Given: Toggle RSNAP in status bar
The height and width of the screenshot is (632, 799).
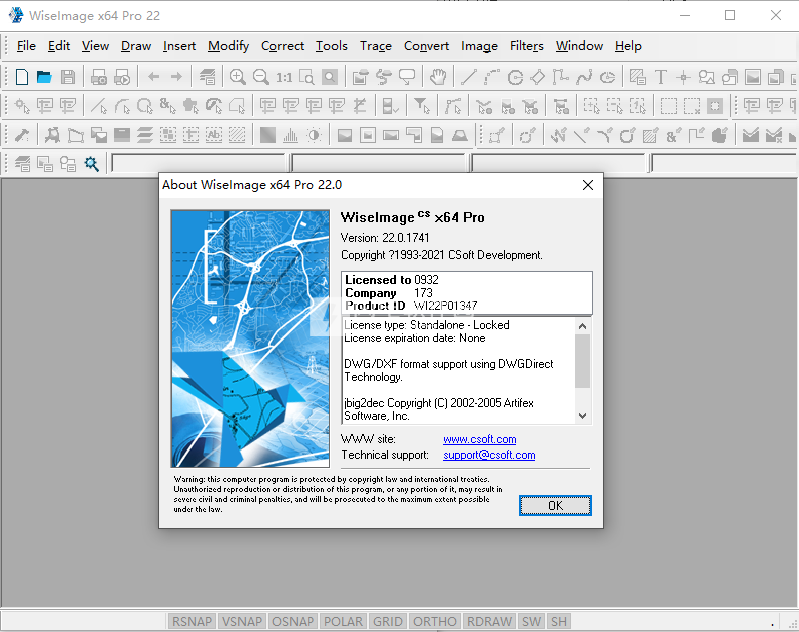Looking at the screenshot, I should click(192, 622).
